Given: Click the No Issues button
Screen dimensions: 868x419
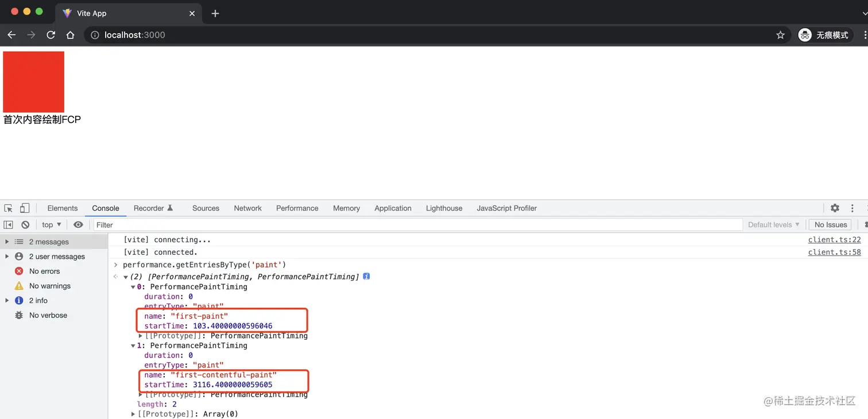Looking at the screenshot, I should (x=831, y=225).
